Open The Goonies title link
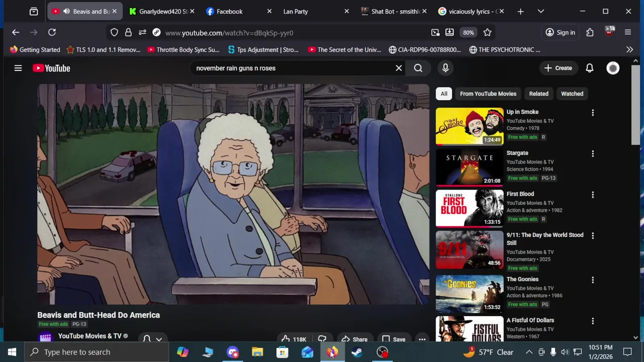This screenshot has height=362, width=644. [x=522, y=279]
